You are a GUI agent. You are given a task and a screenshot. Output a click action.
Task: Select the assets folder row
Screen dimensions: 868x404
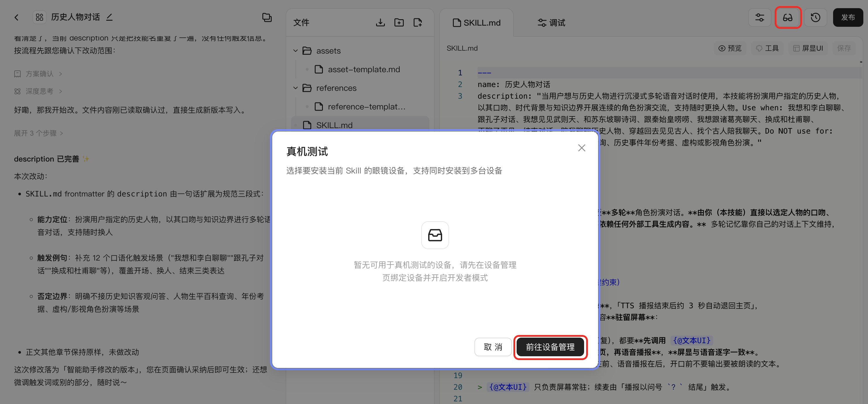(360, 51)
